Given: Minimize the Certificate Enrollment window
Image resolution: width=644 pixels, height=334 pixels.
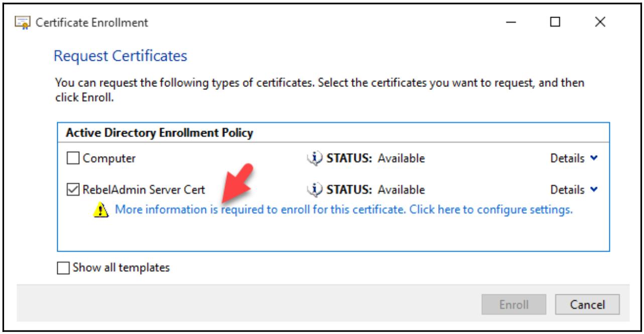Looking at the screenshot, I should click(x=511, y=23).
